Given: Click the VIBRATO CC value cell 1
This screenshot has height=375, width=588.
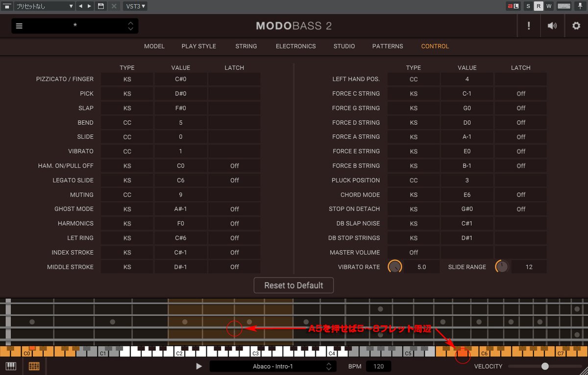Looking at the screenshot, I should coord(181,151).
